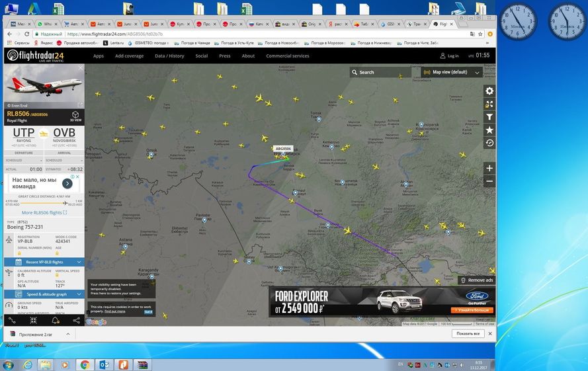The height and width of the screenshot is (371, 588).
Task: Open the Ford Explorer advertisement banner
Action: [382, 302]
